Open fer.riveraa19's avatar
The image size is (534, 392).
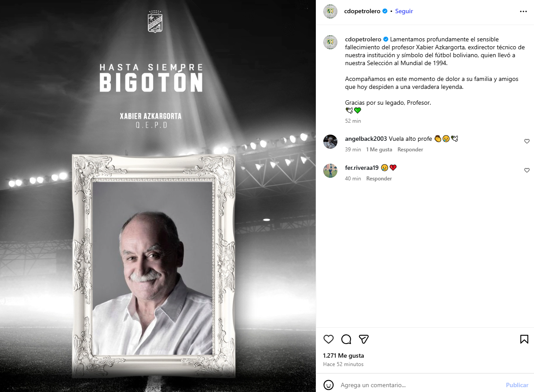330,171
